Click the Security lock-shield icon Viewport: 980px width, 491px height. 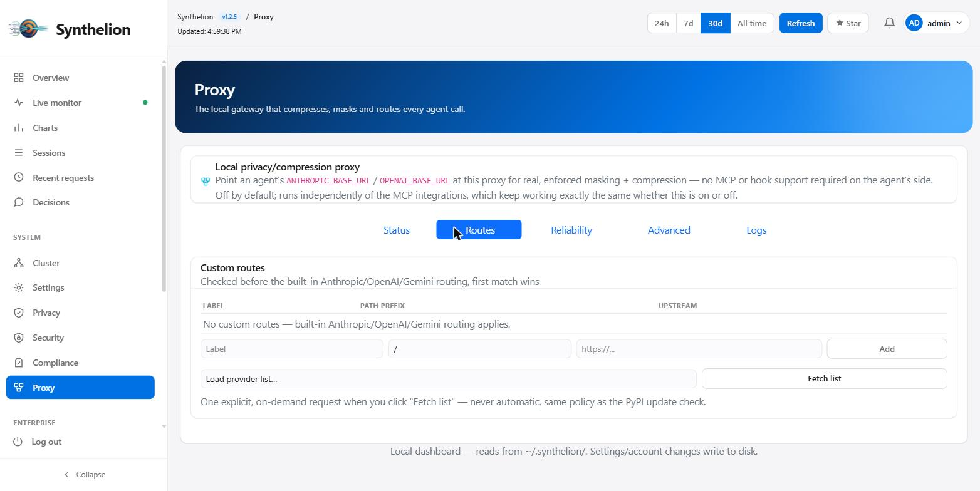pos(19,338)
